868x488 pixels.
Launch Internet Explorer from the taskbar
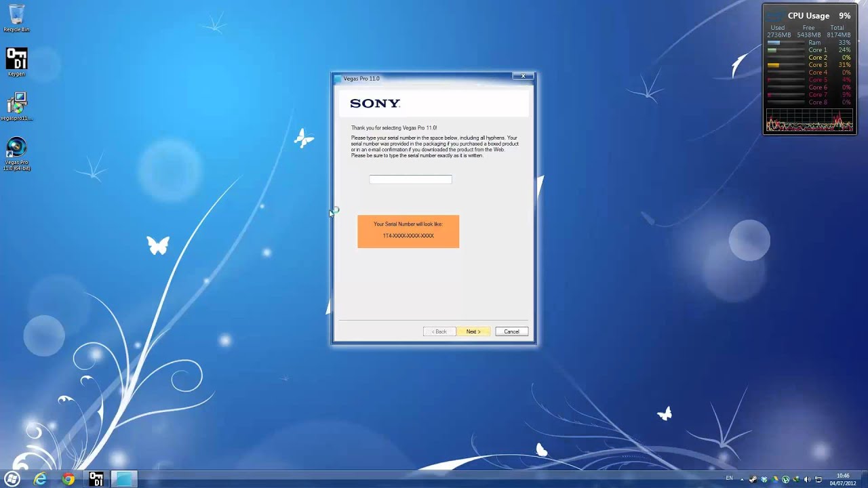pos(41,479)
